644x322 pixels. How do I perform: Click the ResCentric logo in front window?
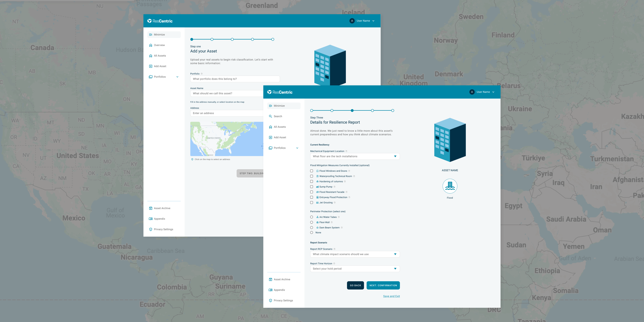click(280, 92)
